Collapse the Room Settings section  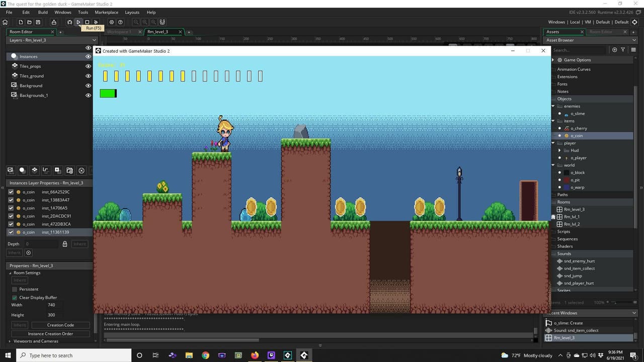(x=10, y=273)
